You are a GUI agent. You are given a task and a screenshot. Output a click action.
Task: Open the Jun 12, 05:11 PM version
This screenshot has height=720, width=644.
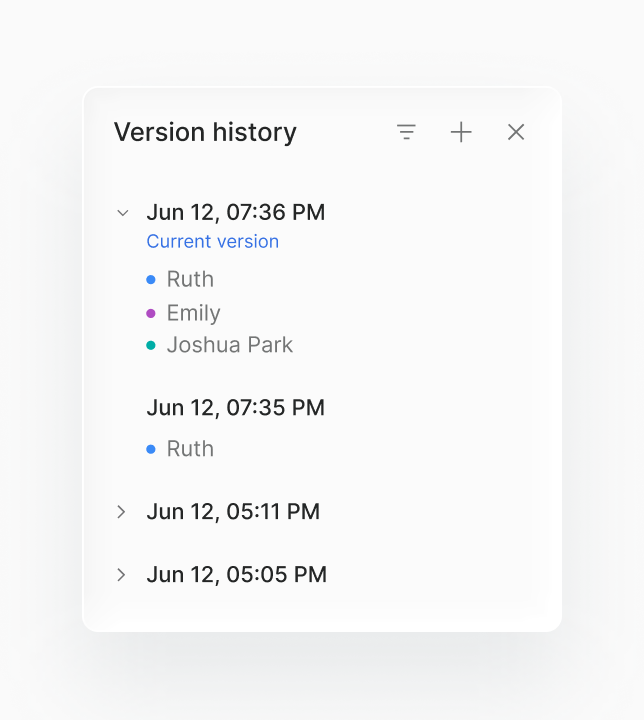[x=233, y=512]
